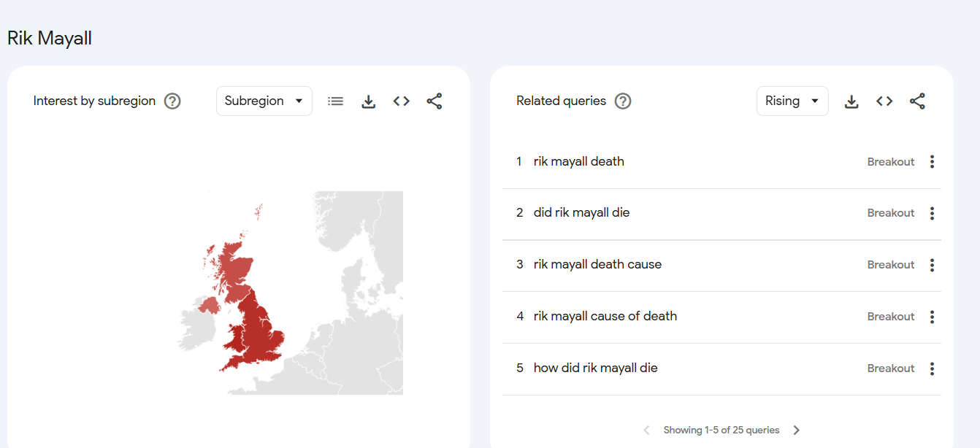Open query 'rik mayall death cause'
Image resolution: width=980 pixels, height=448 pixels.
coord(597,265)
